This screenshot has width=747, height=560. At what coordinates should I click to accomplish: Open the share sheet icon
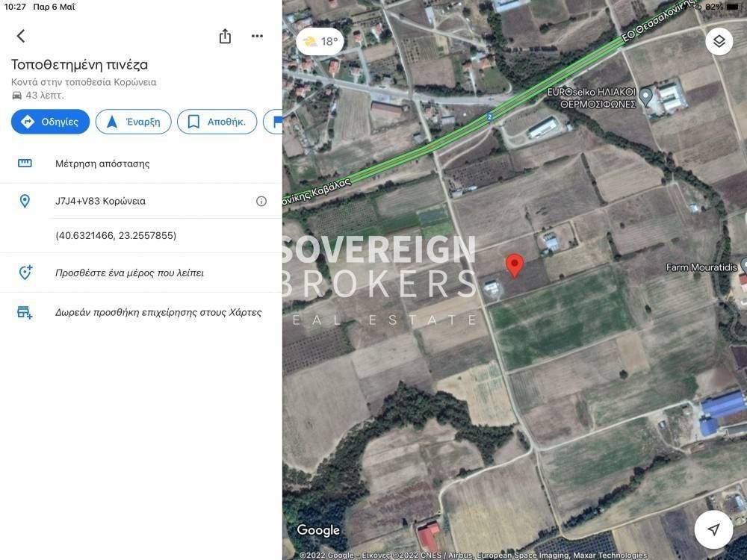pyautogui.click(x=225, y=36)
